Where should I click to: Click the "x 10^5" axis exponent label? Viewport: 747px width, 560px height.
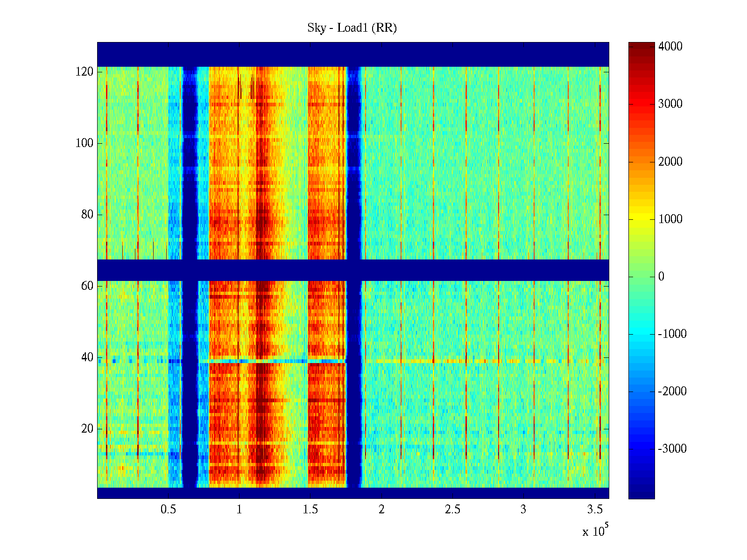595,531
